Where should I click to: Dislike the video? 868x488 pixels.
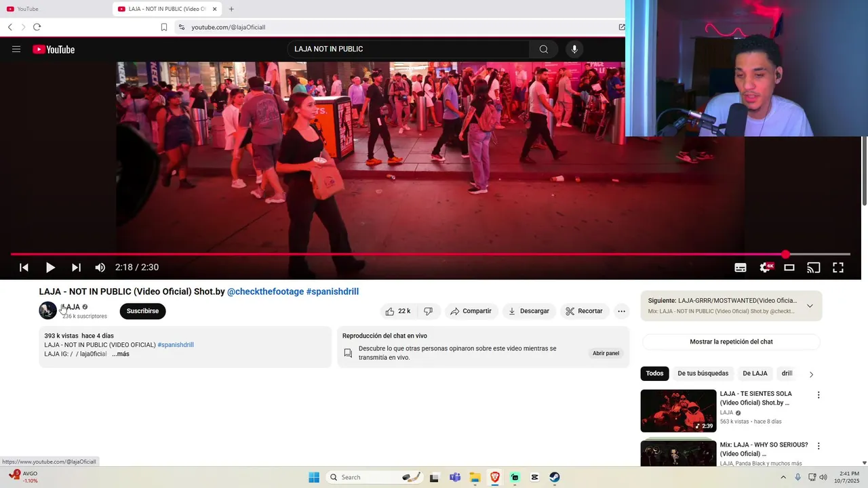[428, 311]
